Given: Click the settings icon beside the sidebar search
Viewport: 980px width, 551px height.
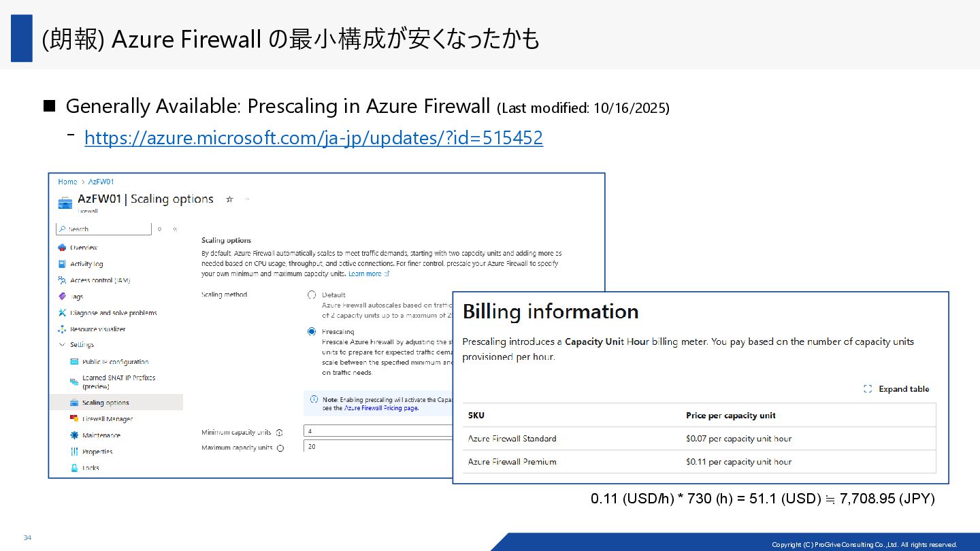Looking at the screenshot, I should 159,229.
